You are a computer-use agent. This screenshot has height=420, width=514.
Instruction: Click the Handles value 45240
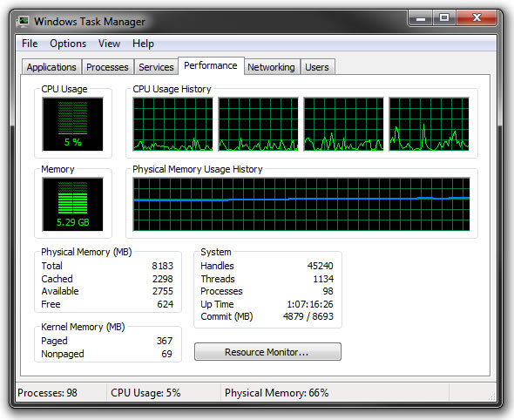(320, 266)
